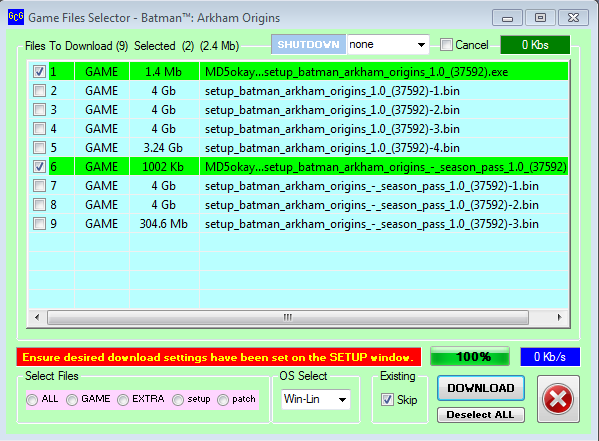Click season_pass_1.0_(37592)-3.bin filename
599x441 pixels.
(x=372, y=224)
